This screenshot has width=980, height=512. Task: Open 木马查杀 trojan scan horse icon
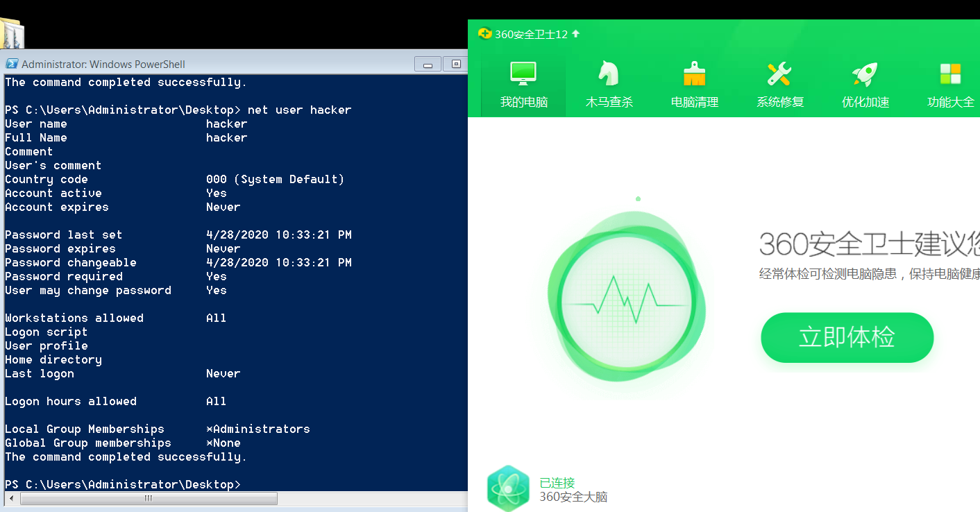click(x=609, y=74)
